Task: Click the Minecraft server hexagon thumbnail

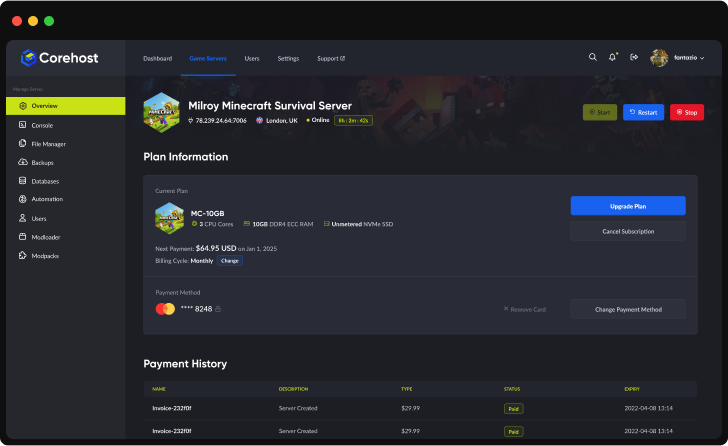Action: (x=161, y=112)
